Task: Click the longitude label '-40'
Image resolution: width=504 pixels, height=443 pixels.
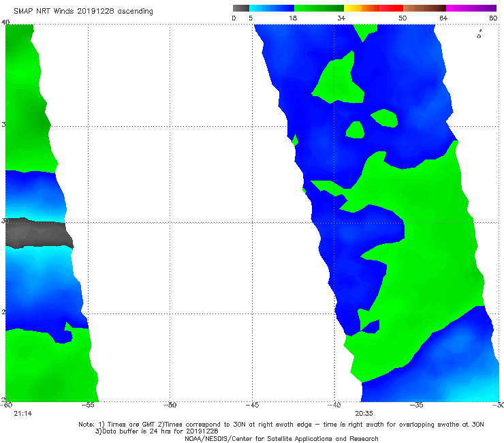Action: pyautogui.click(x=334, y=405)
